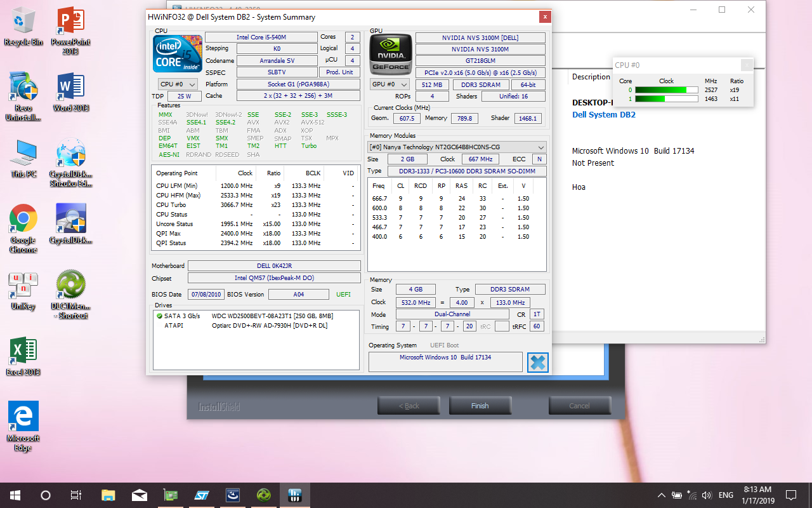Open the Revo Uninstaller desktop shortcut
Image resolution: width=812 pixels, height=508 pixels.
pyautogui.click(x=23, y=97)
